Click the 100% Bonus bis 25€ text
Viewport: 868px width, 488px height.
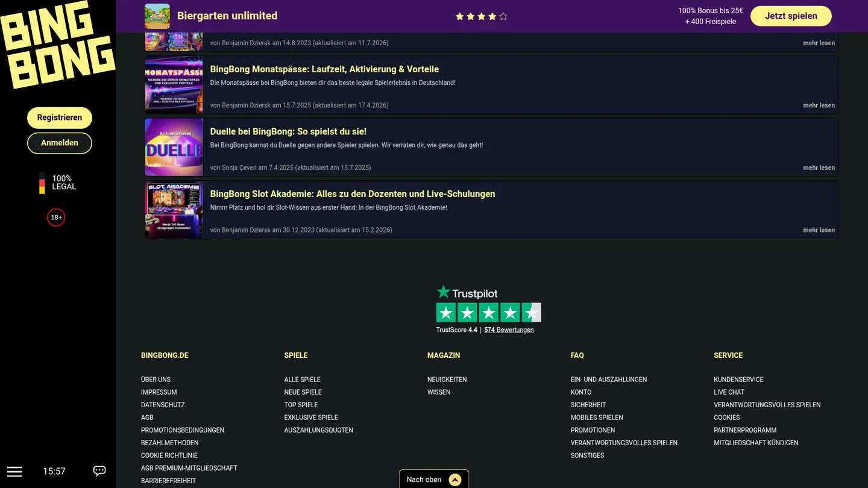[x=710, y=11]
